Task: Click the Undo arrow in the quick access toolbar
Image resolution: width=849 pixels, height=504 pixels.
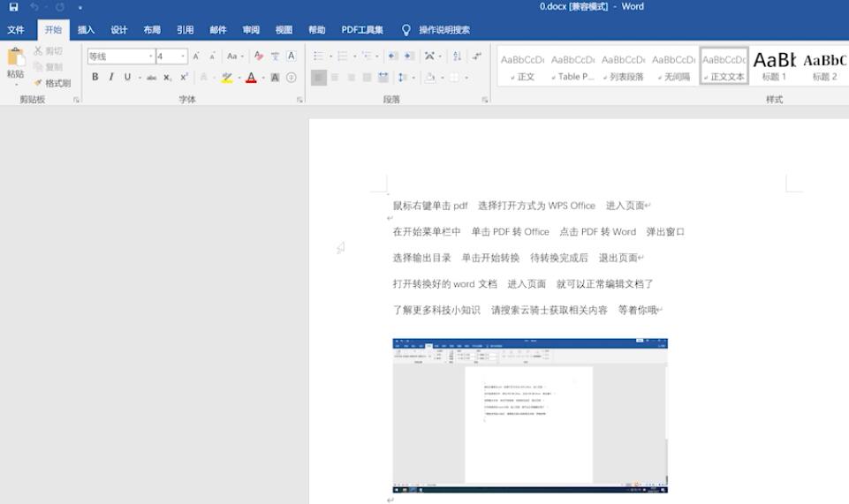Action: coord(34,7)
